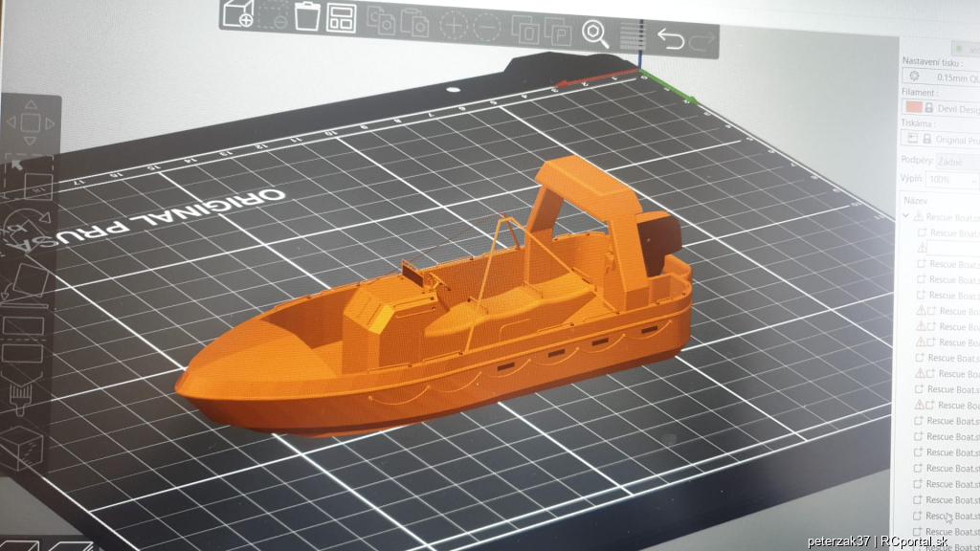
Task: Open the 0.15mm print settings dropdown
Action: coord(942,77)
